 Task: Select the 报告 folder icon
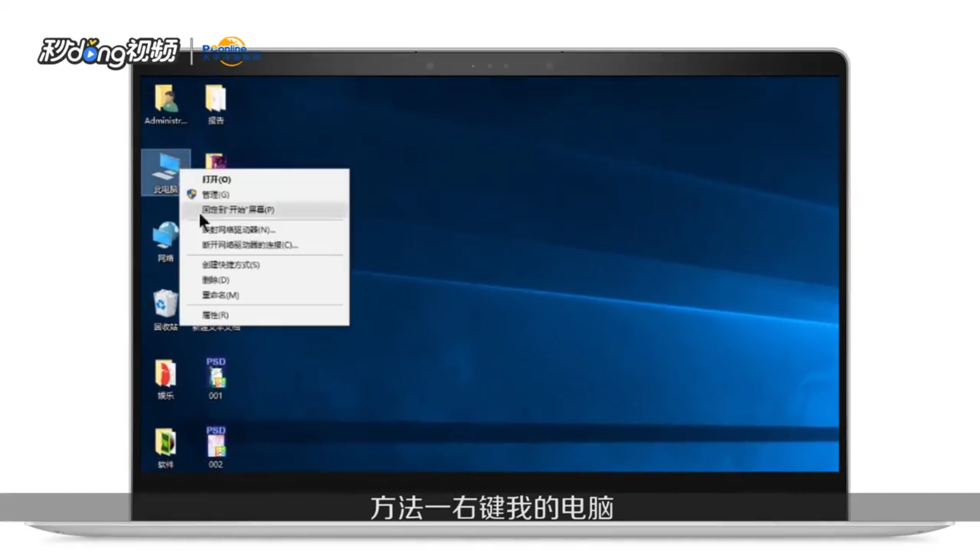pos(215,105)
